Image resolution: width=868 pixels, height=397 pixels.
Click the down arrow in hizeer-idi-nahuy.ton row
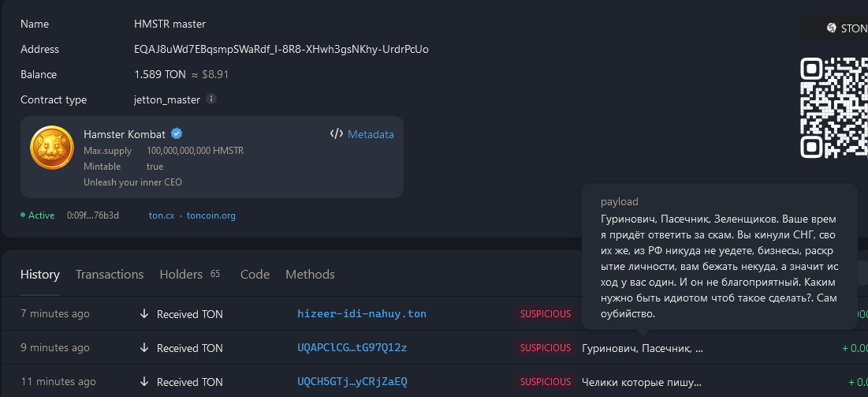coord(144,314)
